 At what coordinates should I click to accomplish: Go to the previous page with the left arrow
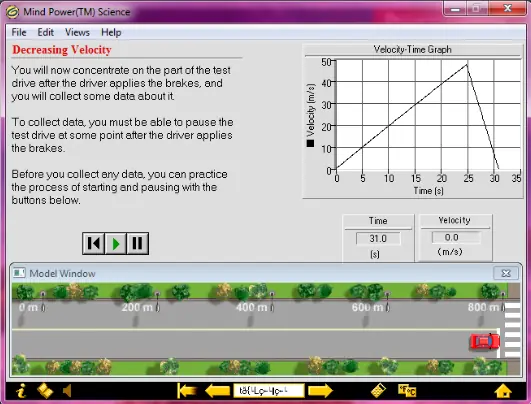point(218,391)
